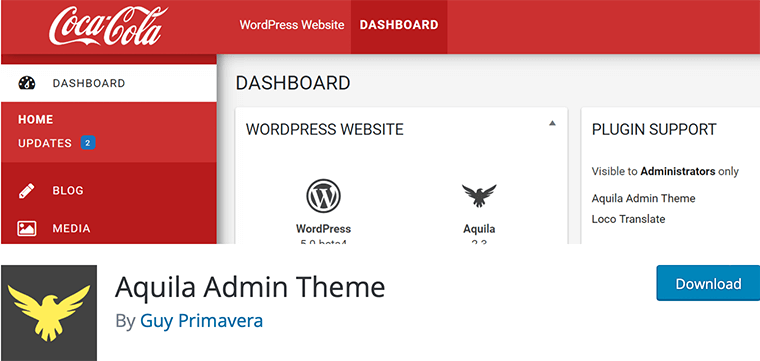Open the DASHBOARD sidebar menu item

109,83
